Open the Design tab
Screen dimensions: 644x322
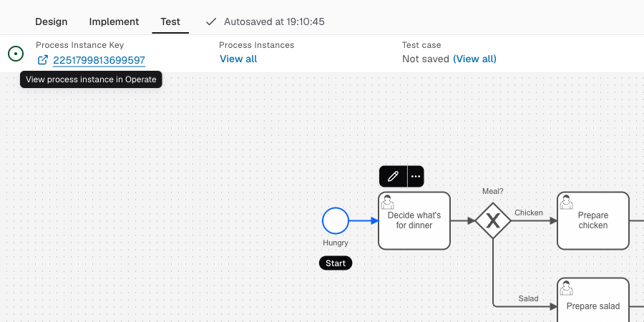[x=51, y=21]
